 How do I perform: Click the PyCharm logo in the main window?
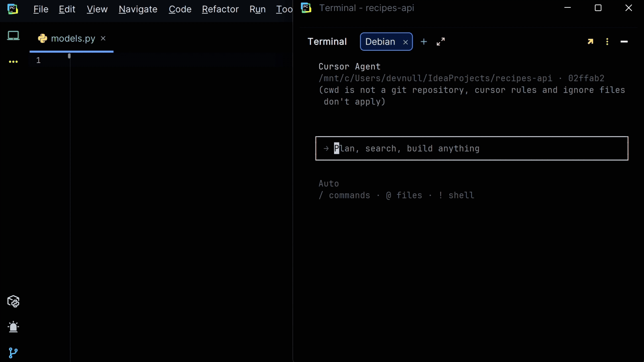click(13, 9)
